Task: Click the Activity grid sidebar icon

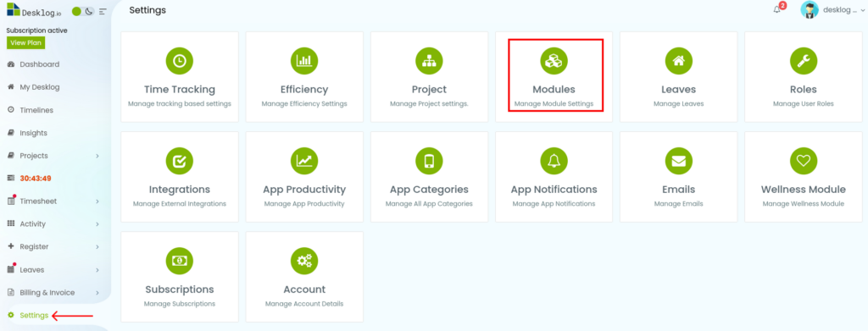Action: click(x=10, y=223)
